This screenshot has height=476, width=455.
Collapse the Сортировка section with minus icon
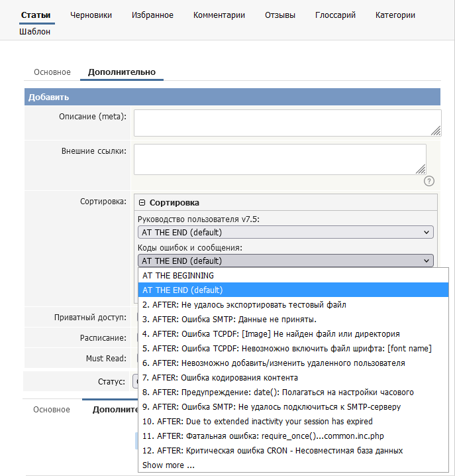point(142,203)
